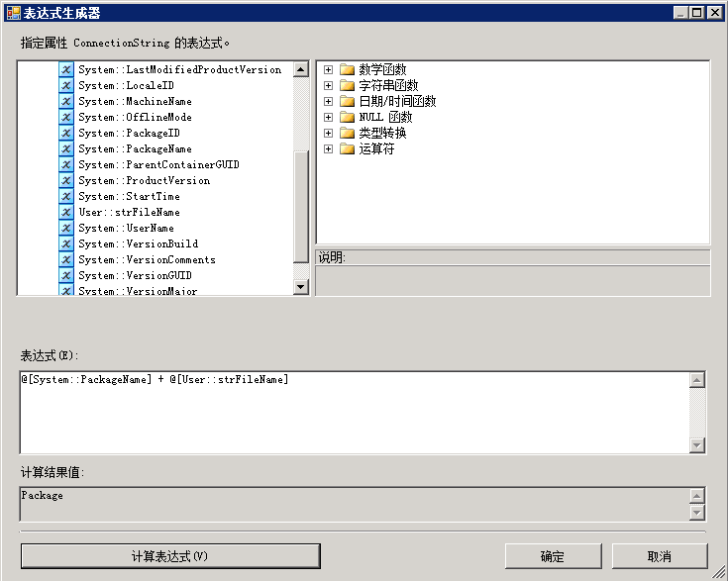
Task: Expand the 运算符 node
Action: click(x=328, y=148)
